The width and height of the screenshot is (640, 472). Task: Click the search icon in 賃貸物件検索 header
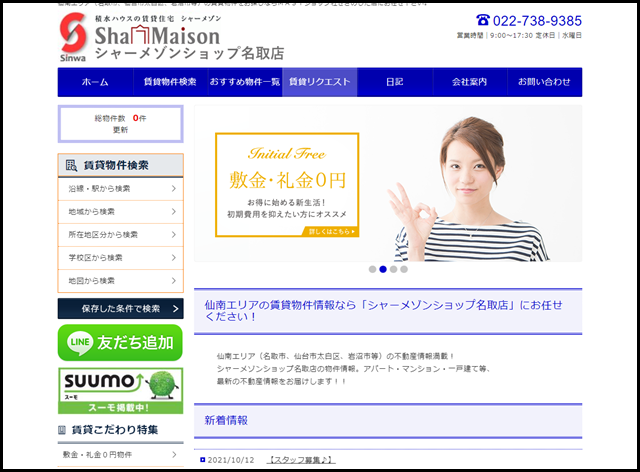point(71,165)
